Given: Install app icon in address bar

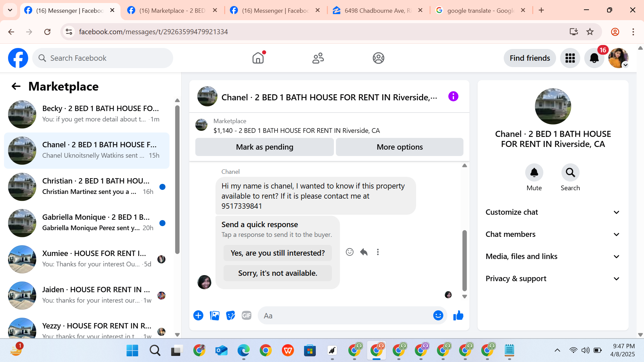Looking at the screenshot, I should [574, 32].
